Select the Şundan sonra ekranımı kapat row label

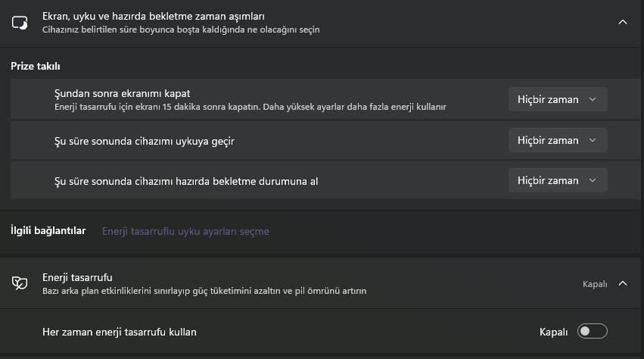click(122, 94)
